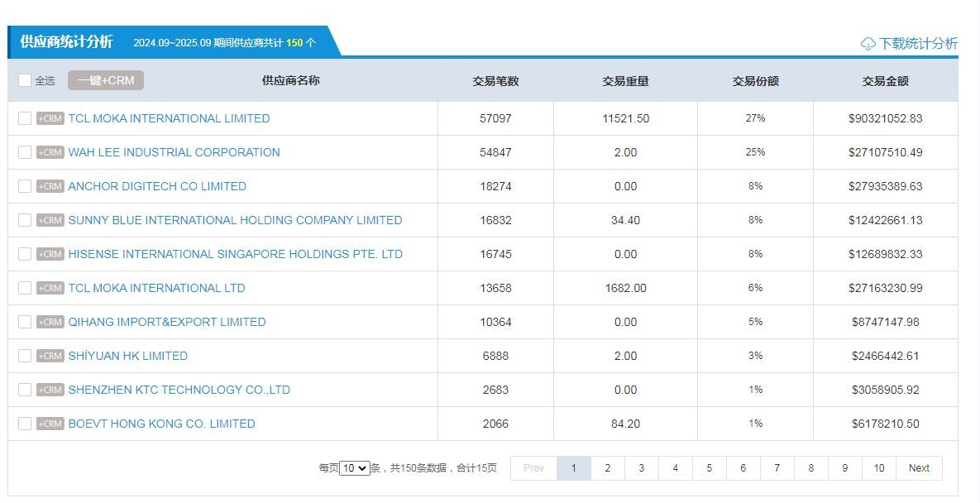This screenshot has height=503, width=980.
Task: Open 下载统计分析 download link
Action: (918, 44)
